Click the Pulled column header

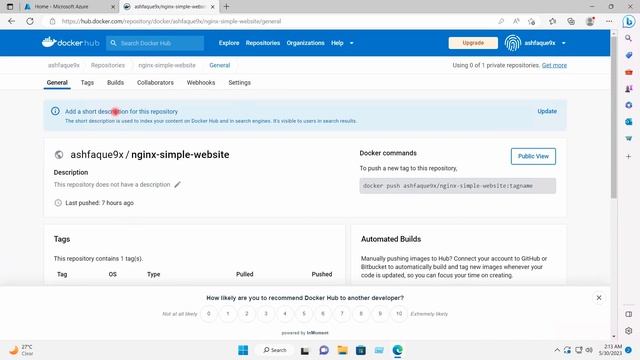(244, 274)
